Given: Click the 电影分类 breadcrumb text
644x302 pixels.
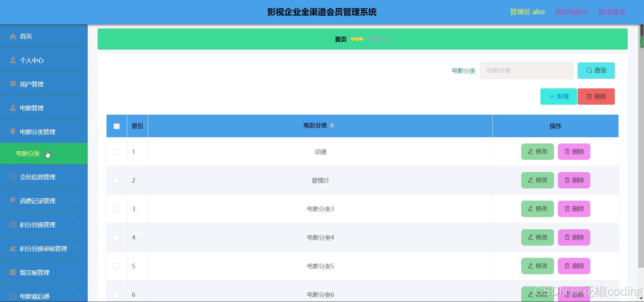Looking at the screenshot, I should click(x=378, y=39).
